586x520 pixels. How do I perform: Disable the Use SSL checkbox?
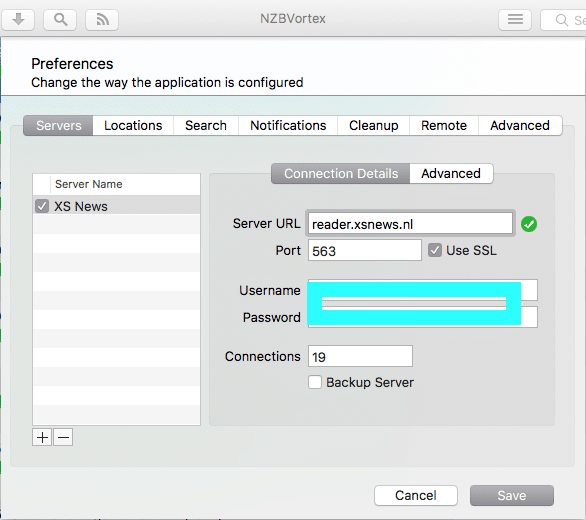coord(435,250)
